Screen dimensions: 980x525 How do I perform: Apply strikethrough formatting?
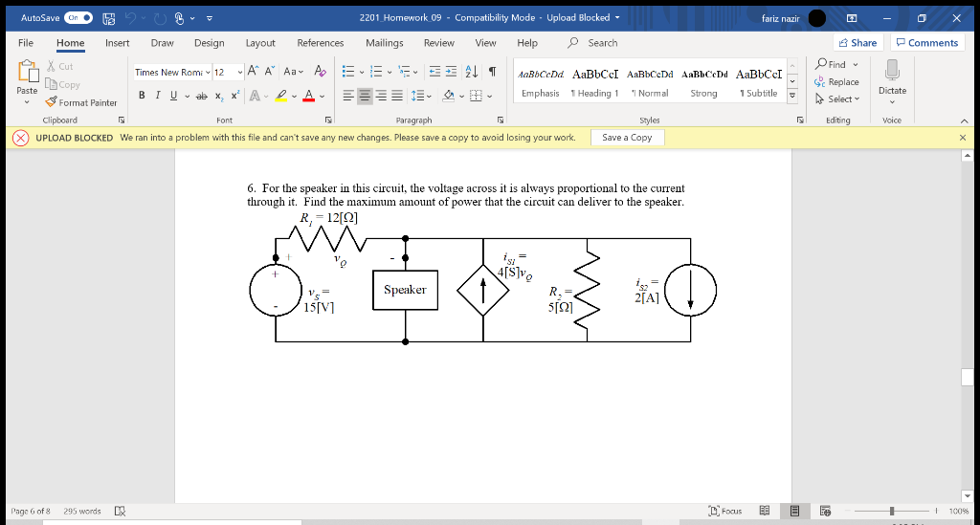coord(201,96)
